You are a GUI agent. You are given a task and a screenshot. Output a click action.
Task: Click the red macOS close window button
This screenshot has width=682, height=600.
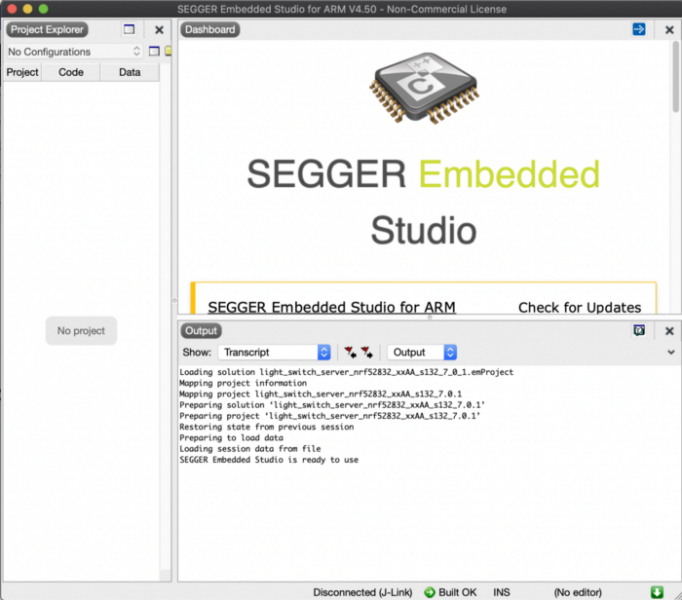(x=12, y=9)
